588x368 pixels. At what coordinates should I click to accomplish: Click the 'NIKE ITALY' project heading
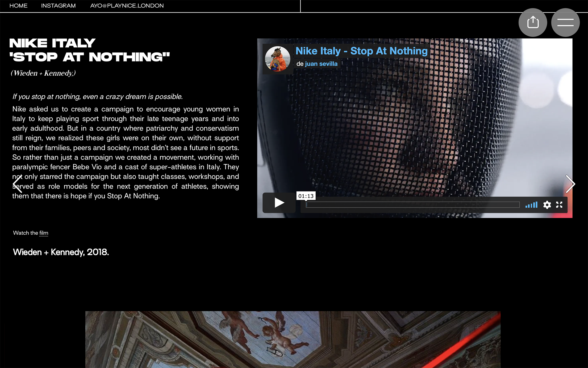[52, 43]
